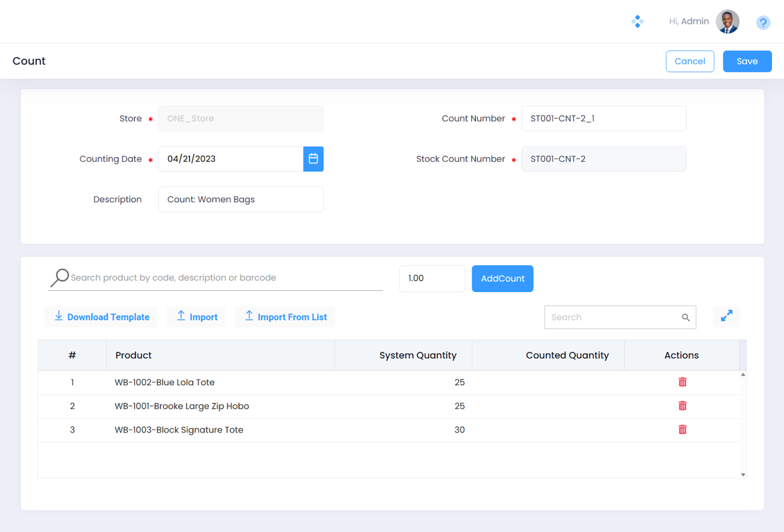Open the calendar date picker icon
Screen dimensions: 784x532
coord(313,159)
